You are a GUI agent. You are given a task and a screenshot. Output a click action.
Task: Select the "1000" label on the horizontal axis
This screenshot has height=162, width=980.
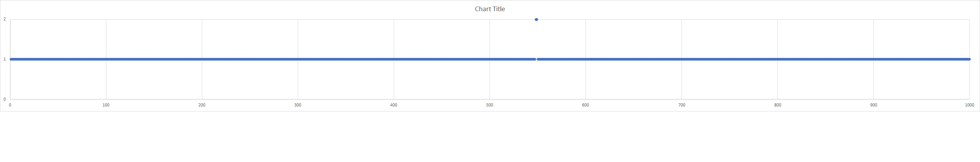coord(969,105)
